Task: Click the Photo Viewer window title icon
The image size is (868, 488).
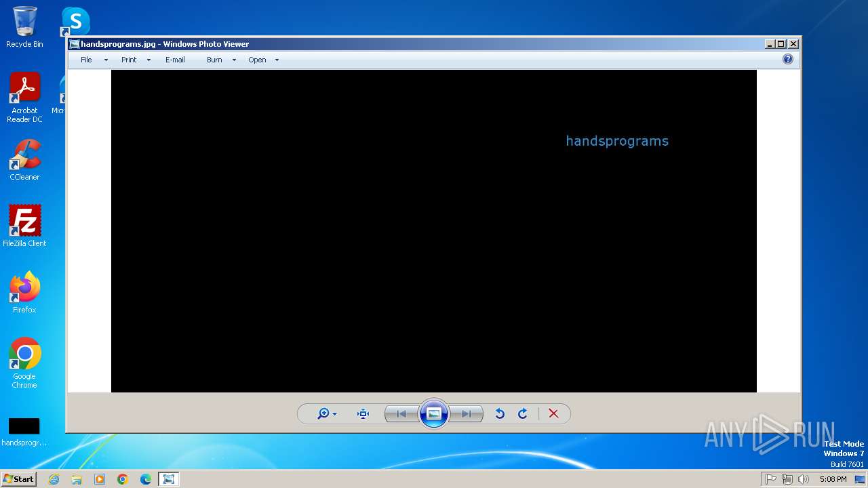Action: 75,44
